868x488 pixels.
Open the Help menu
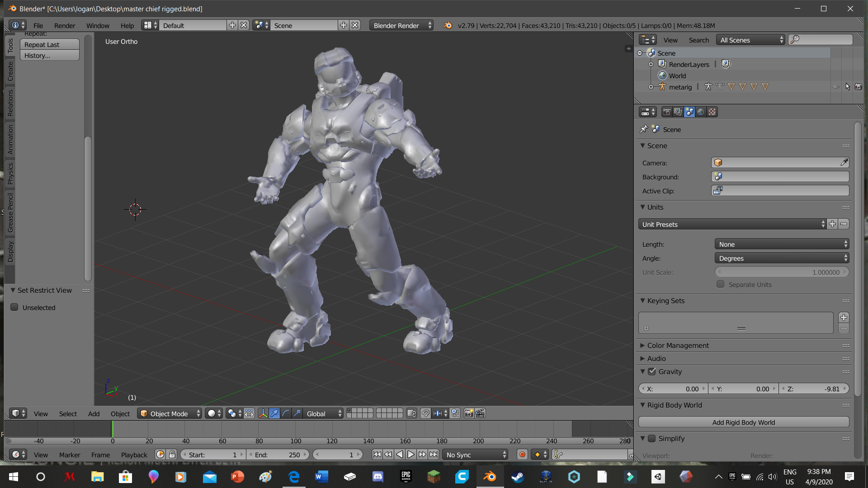tap(127, 25)
